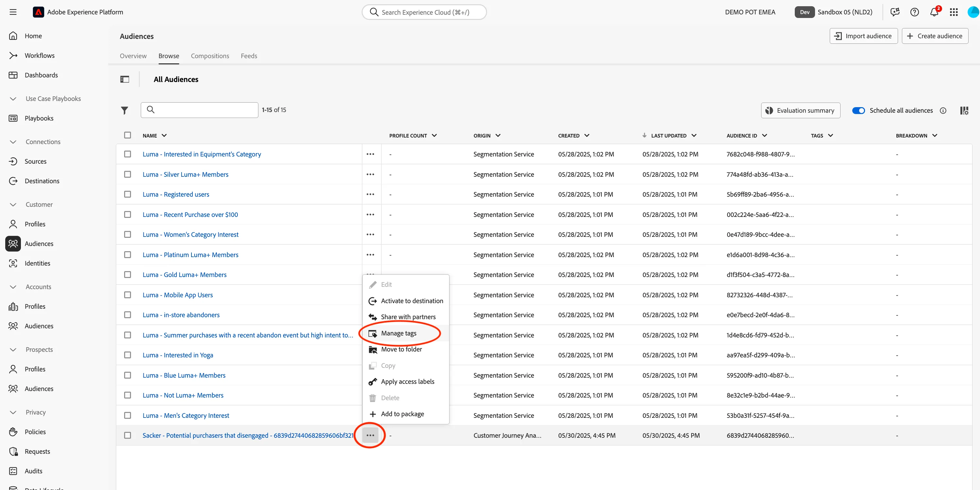Click the user profile avatar
The image size is (980, 490).
coord(973,12)
